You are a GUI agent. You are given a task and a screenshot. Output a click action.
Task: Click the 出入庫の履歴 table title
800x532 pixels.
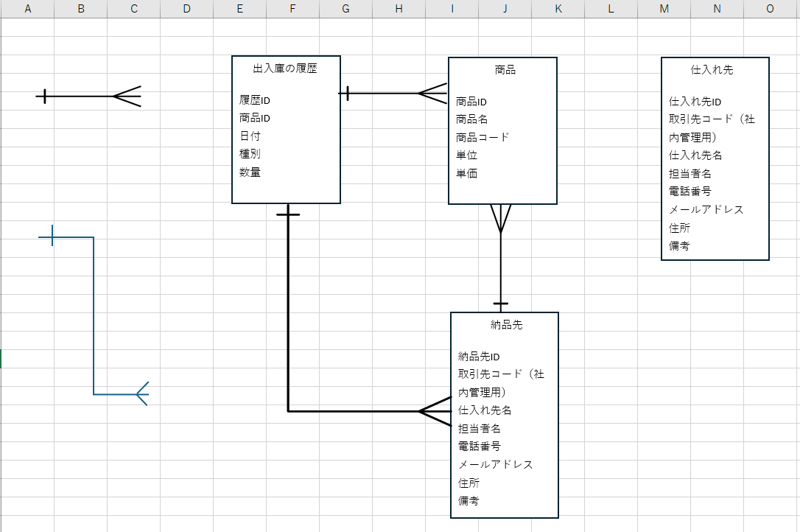pos(285,69)
